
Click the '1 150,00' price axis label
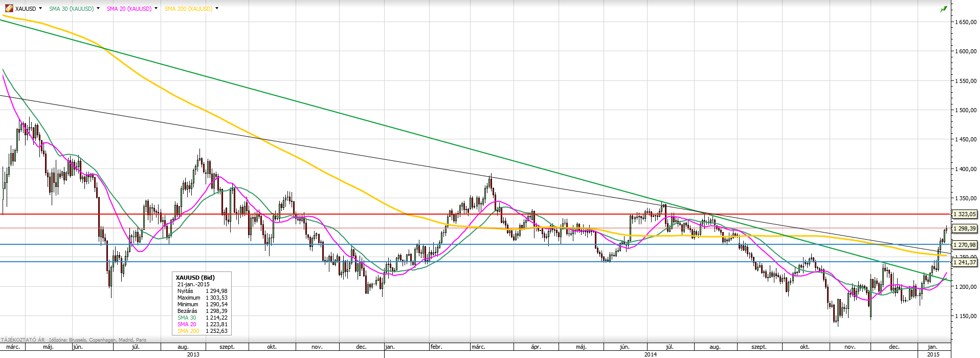[x=966, y=316]
